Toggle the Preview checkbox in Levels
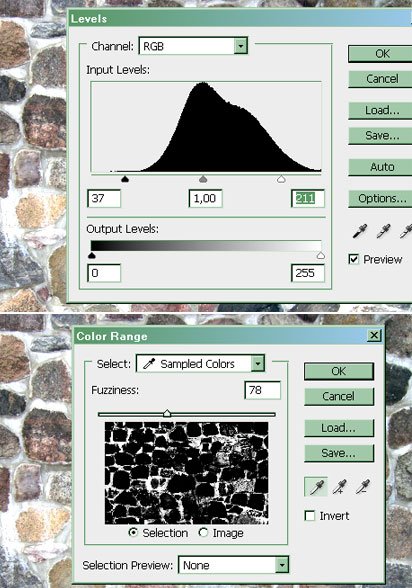 point(354,259)
